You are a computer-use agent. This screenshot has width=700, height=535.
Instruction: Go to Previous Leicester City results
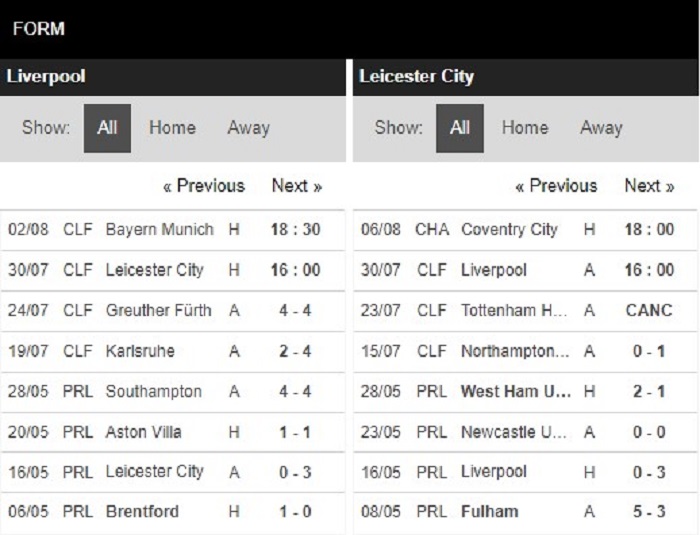(x=556, y=186)
